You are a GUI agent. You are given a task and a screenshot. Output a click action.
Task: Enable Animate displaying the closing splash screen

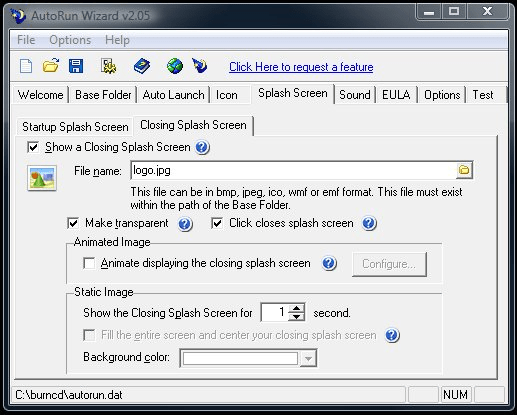click(89, 263)
